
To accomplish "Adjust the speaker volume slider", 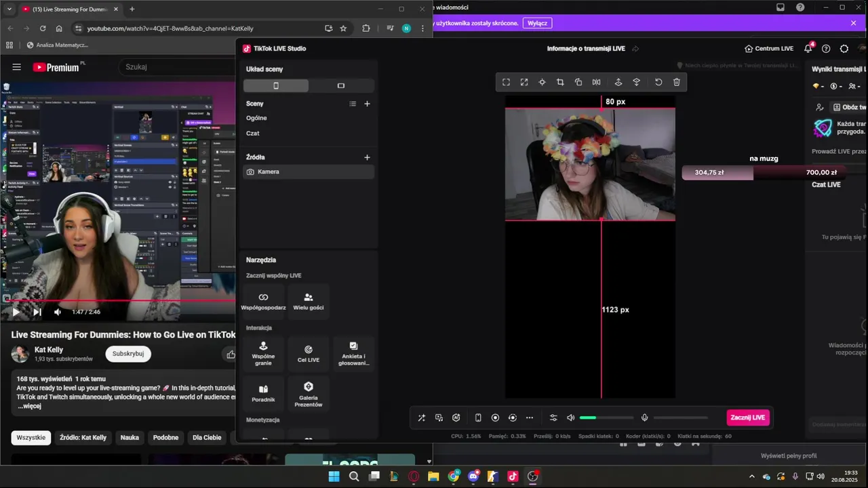I will click(606, 418).
